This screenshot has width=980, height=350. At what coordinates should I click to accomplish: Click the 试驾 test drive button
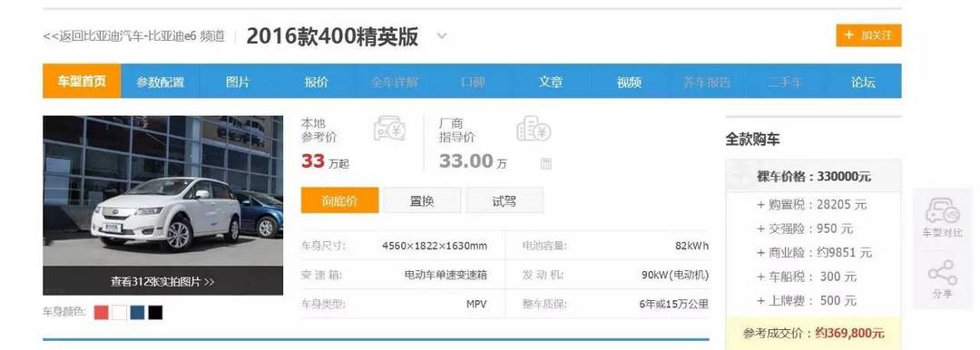pos(505,200)
